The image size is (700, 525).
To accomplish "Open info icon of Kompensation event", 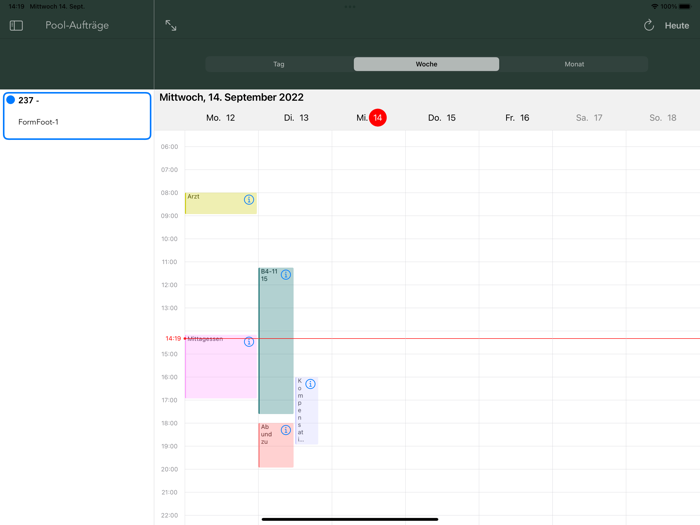I will coord(310,383).
